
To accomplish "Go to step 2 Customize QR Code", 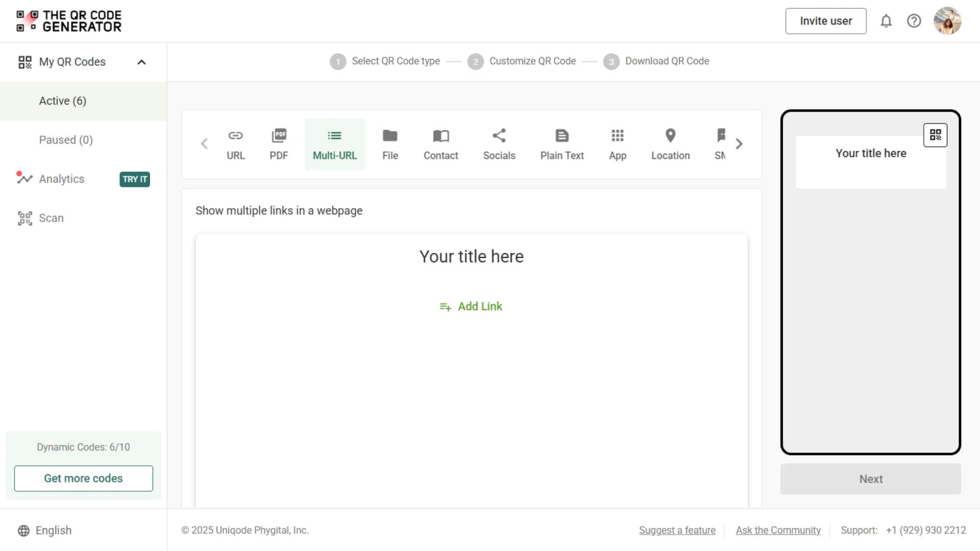I will coord(522,61).
